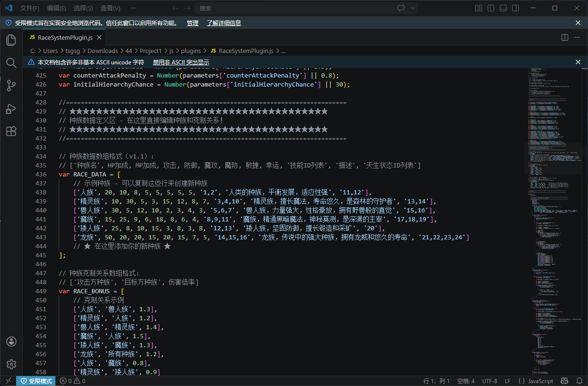Screen dimensions: 588x386
Task: Change the UTF-8 encoding selector
Action: 490,381
